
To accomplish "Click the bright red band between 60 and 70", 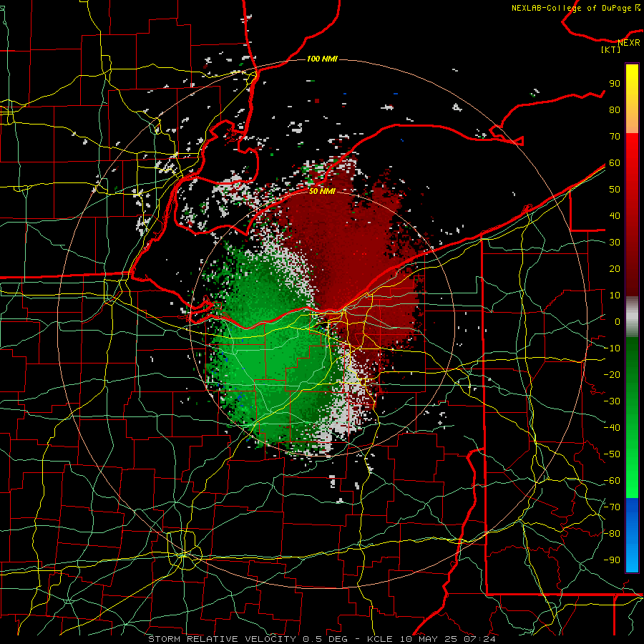I will click(632, 150).
